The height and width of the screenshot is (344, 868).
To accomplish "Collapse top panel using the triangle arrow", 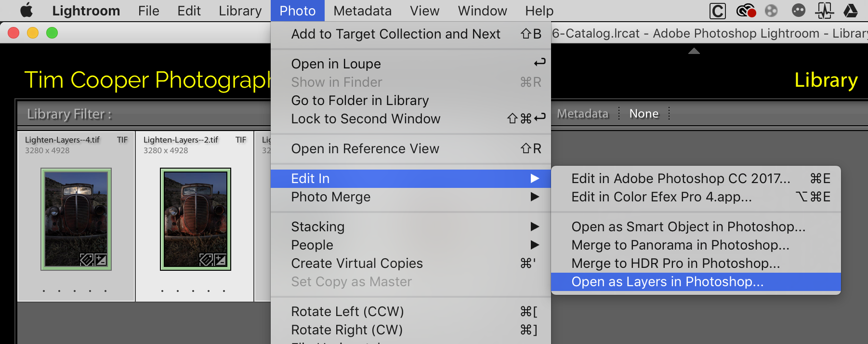I will pyautogui.click(x=694, y=51).
